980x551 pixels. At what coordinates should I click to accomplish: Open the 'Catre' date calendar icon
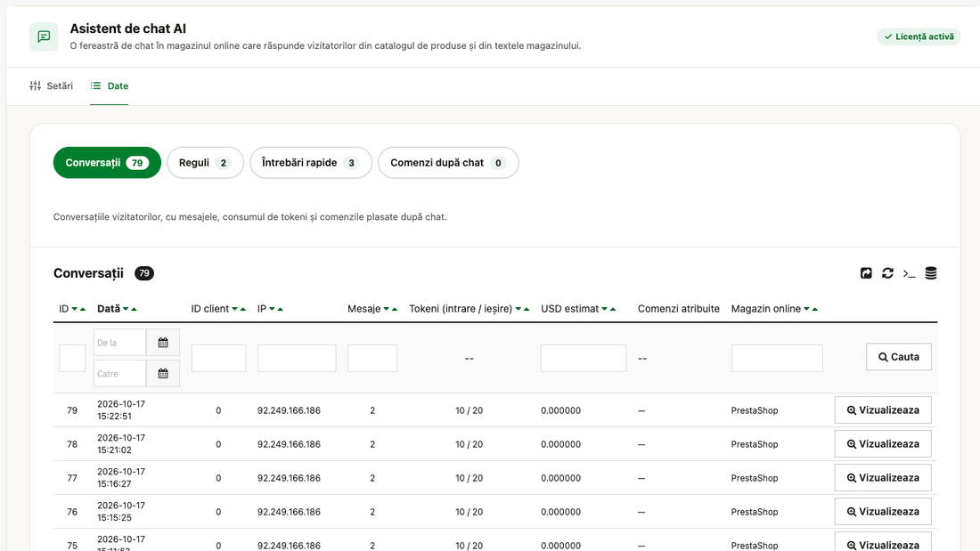click(163, 374)
